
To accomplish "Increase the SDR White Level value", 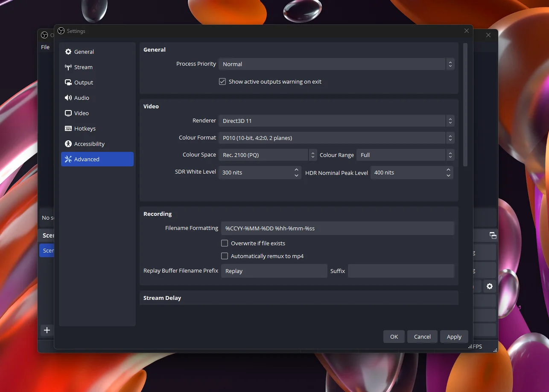I will tap(296, 169).
